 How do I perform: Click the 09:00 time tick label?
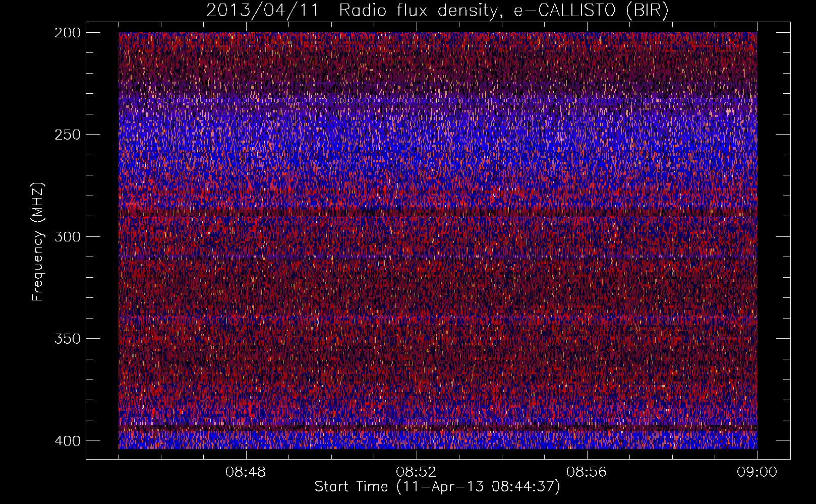tap(757, 472)
